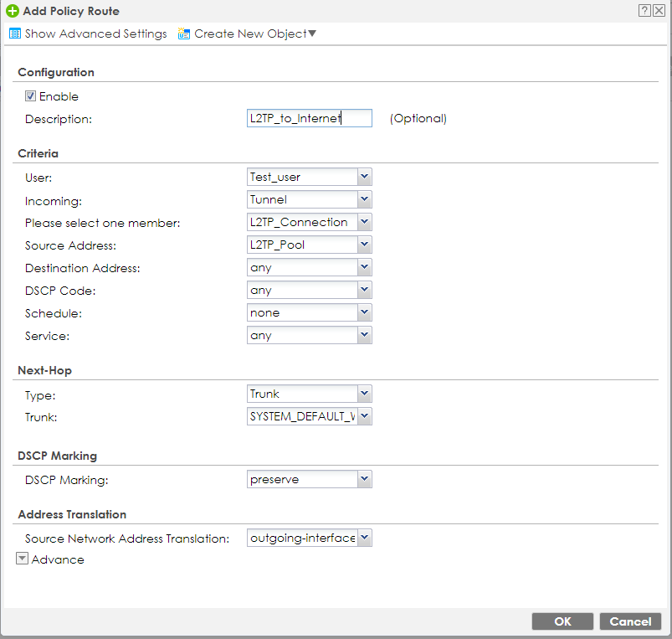Viewport: 672px width, 639px height.
Task: Open the DSCP Marking preserve dropdown
Action: click(x=363, y=480)
